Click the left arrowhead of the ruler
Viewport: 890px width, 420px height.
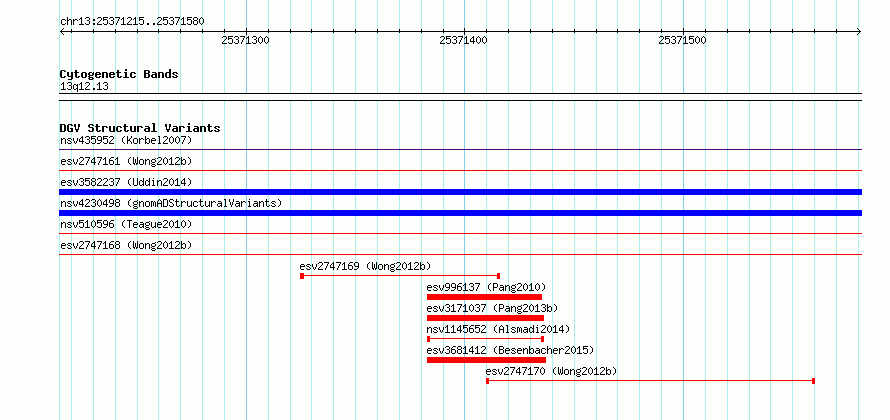tap(62, 32)
